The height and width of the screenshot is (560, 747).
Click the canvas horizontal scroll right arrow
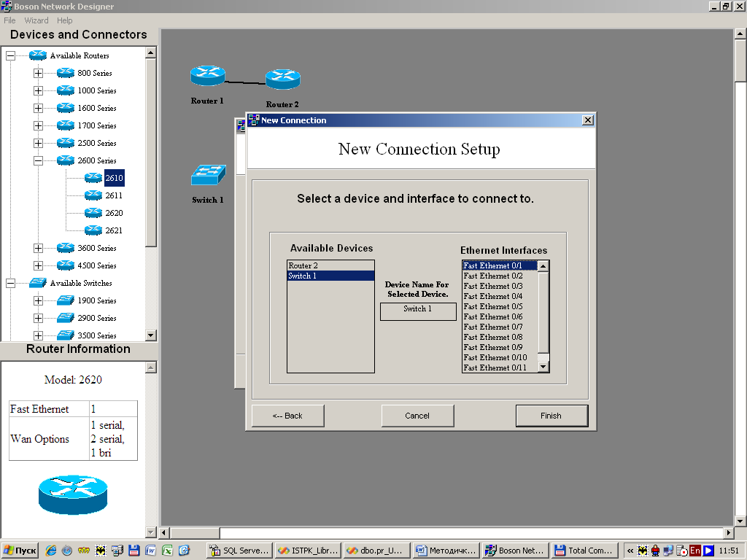click(729, 532)
